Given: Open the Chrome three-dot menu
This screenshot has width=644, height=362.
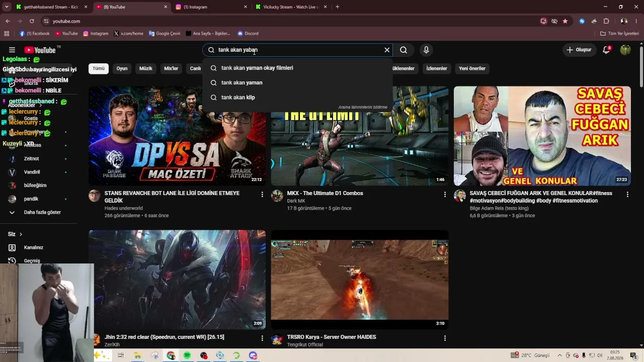Looking at the screenshot, I should (636, 21).
